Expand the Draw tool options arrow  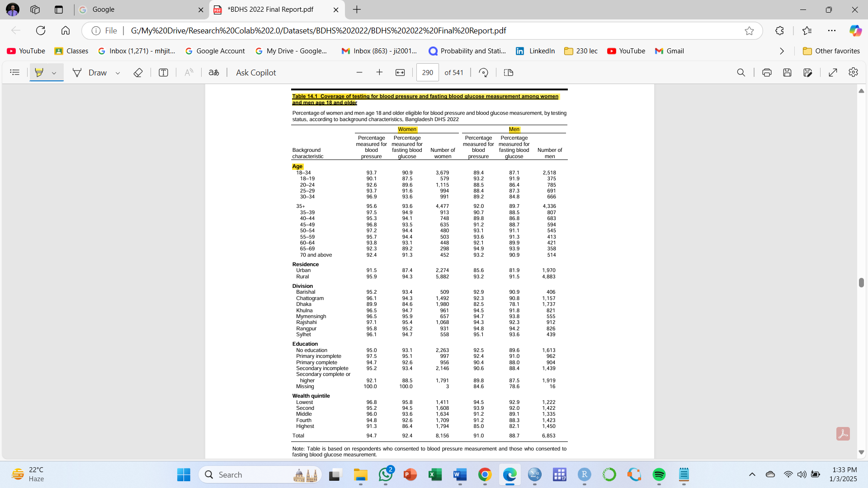click(x=118, y=73)
